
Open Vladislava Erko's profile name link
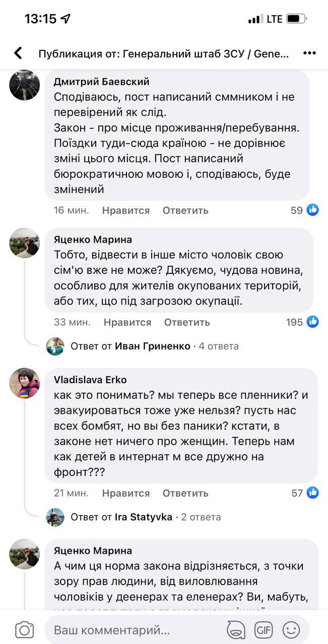point(90,380)
